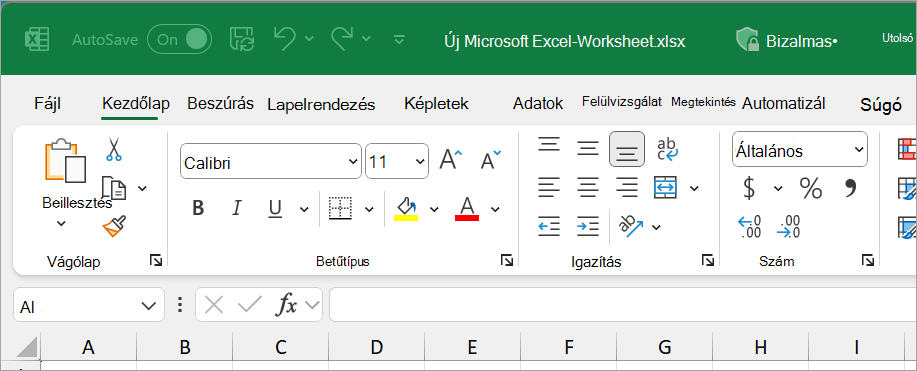This screenshot has width=917, height=371.
Task: Switch to the Felülvizsgálat tab
Action: [622, 102]
